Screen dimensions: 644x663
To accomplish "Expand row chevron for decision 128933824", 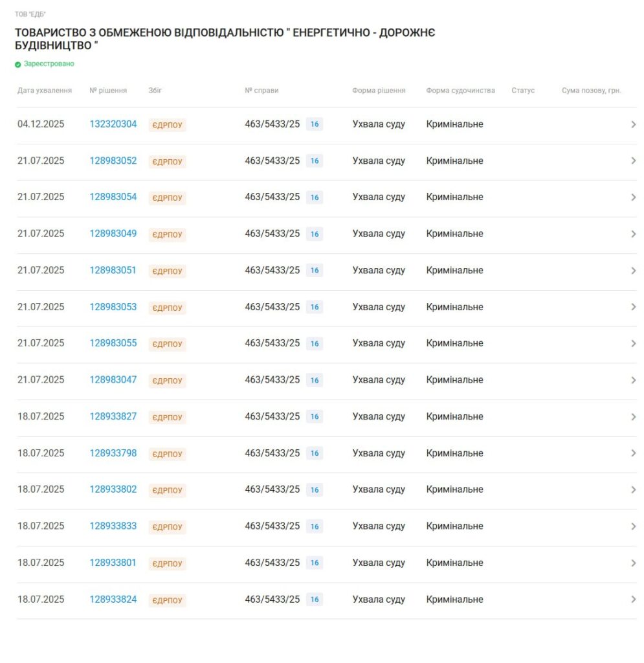I will (634, 600).
